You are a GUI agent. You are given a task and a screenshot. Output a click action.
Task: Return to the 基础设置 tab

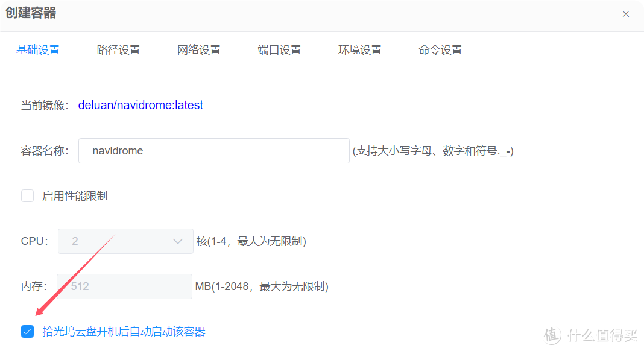(x=38, y=50)
